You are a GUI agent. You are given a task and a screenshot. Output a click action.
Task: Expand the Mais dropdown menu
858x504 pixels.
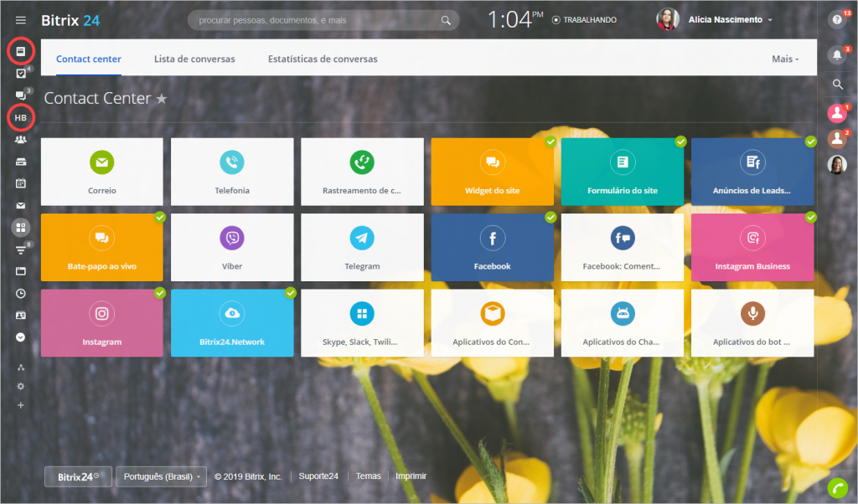(784, 59)
